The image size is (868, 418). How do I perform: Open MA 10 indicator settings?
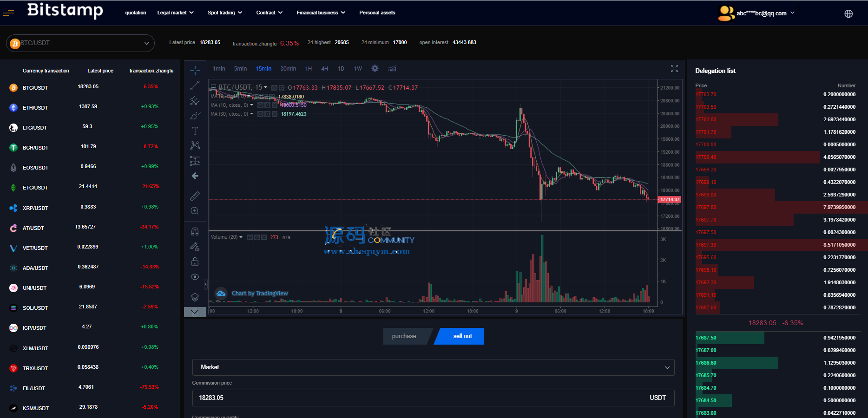click(267, 105)
